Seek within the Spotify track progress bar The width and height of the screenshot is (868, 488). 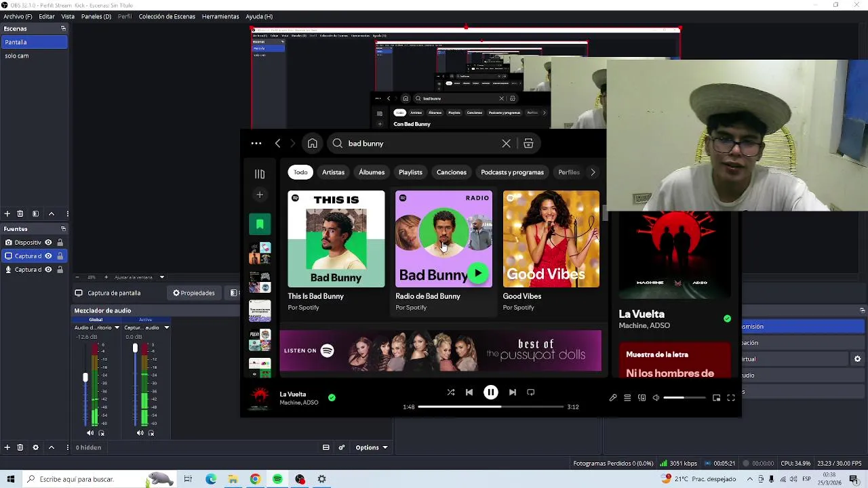click(x=490, y=407)
